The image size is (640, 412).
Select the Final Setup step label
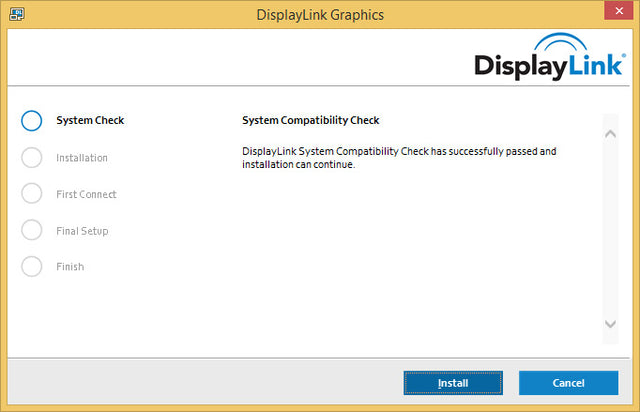click(82, 231)
